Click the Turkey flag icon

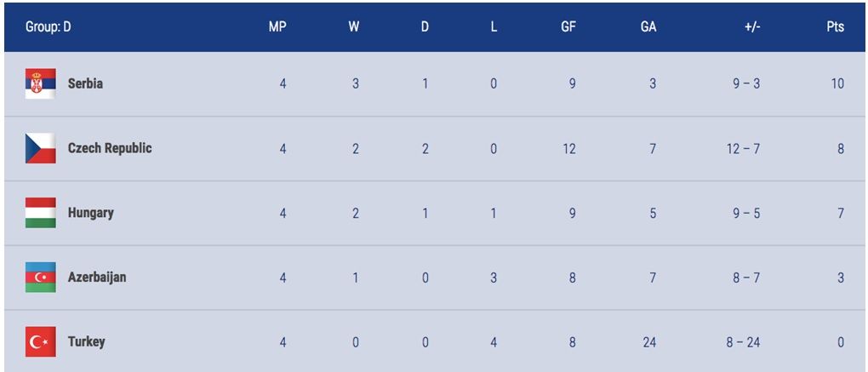(40, 341)
